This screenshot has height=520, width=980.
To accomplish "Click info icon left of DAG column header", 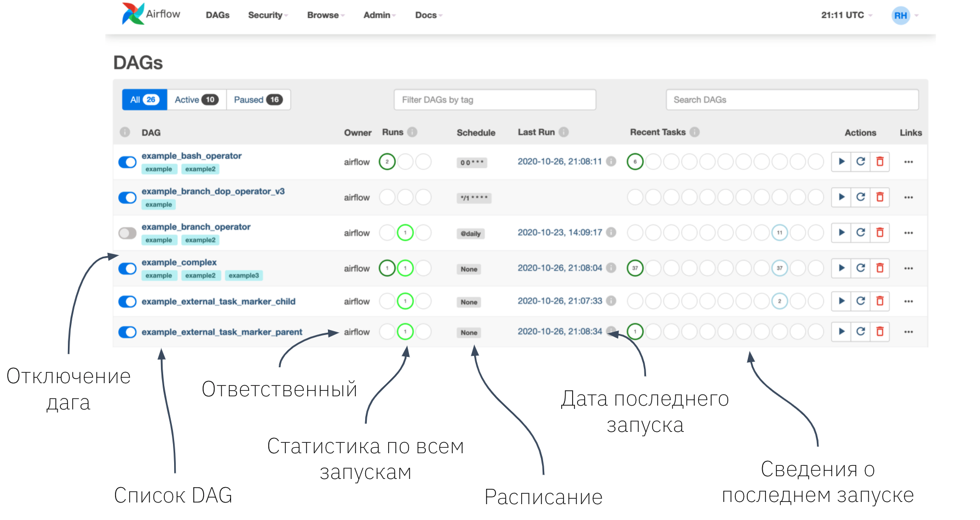I will [x=125, y=132].
